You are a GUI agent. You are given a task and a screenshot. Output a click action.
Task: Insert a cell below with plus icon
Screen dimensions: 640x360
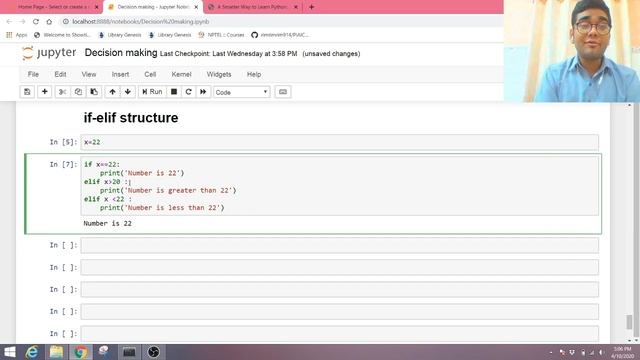point(44,92)
